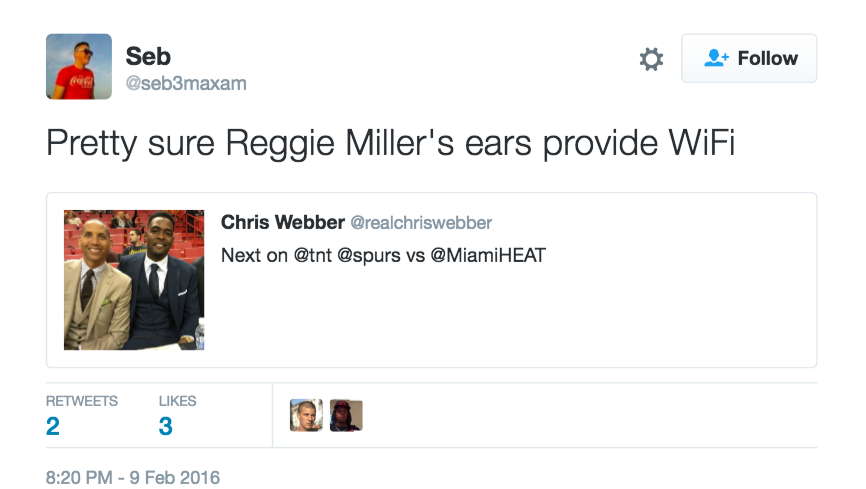Click first liker's avatar thumbnail
866x489 pixels.
click(x=306, y=415)
